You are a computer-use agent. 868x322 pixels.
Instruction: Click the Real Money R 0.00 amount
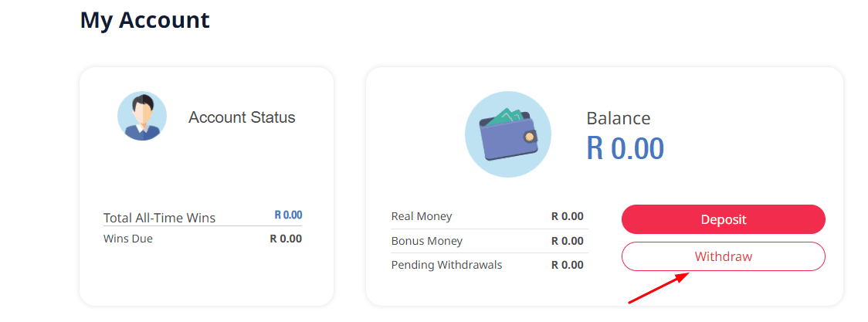tap(567, 216)
